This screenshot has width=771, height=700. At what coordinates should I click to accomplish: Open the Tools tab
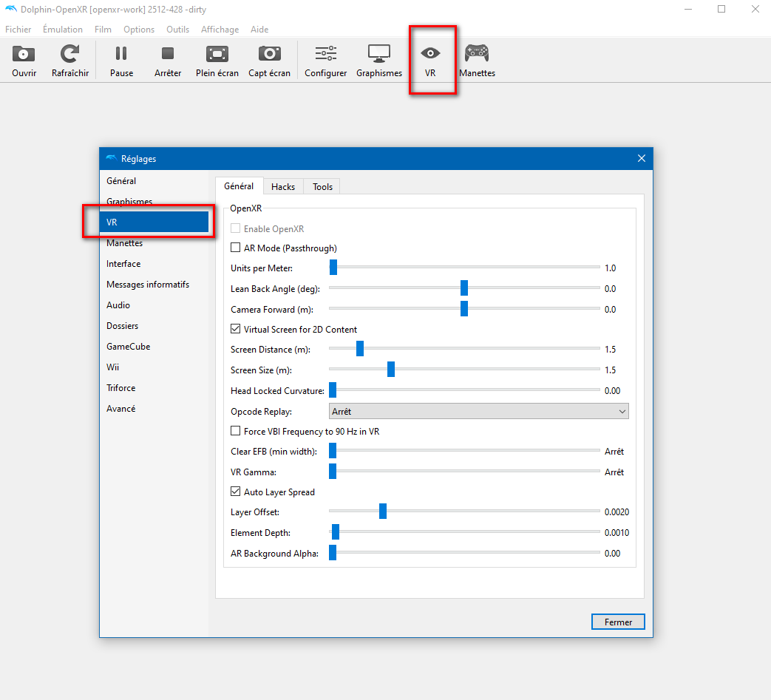pos(322,187)
